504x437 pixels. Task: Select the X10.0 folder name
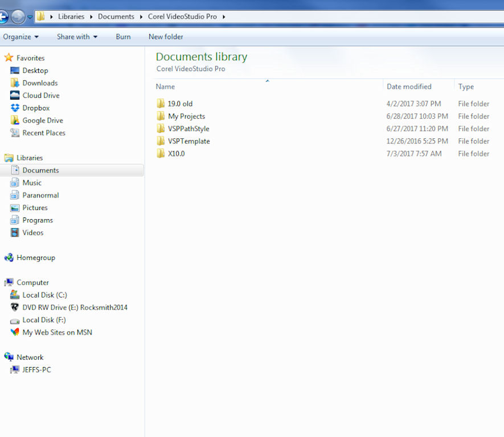coord(176,154)
